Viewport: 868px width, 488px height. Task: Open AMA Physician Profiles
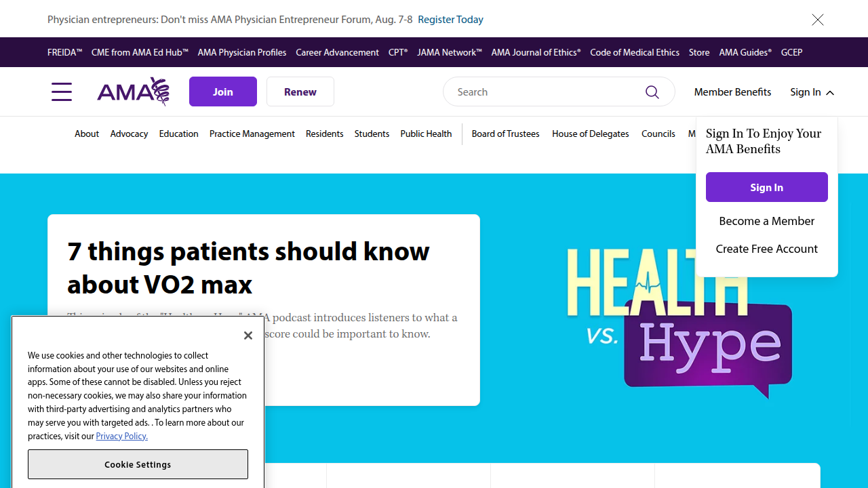click(242, 52)
